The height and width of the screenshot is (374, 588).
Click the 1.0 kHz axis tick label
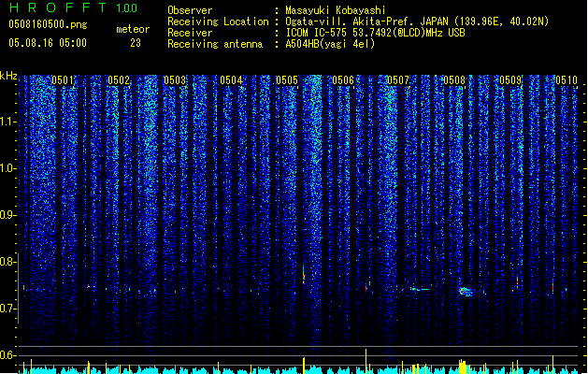pos(7,168)
